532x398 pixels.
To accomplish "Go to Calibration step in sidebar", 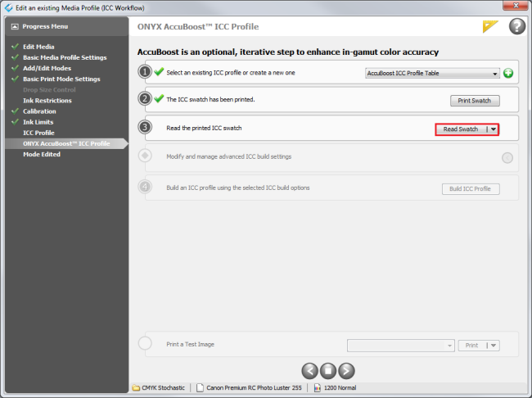I will [39, 111].
